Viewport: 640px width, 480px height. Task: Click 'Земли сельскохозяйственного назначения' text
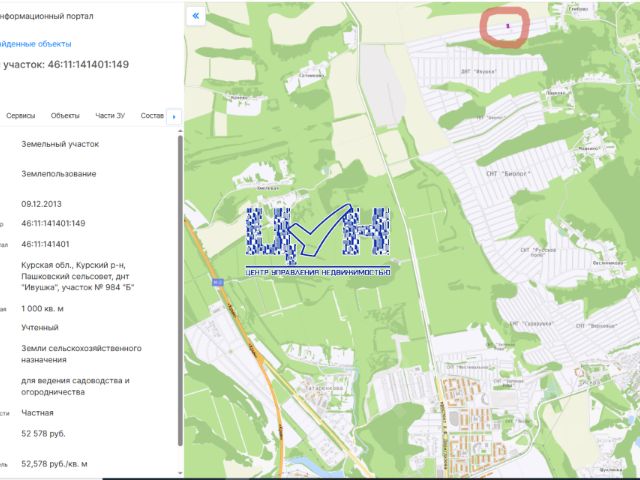[81, 354]
